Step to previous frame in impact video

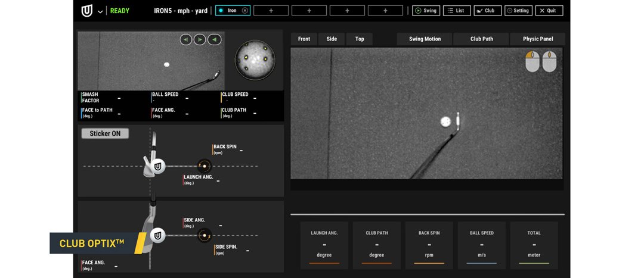(186, 40)
